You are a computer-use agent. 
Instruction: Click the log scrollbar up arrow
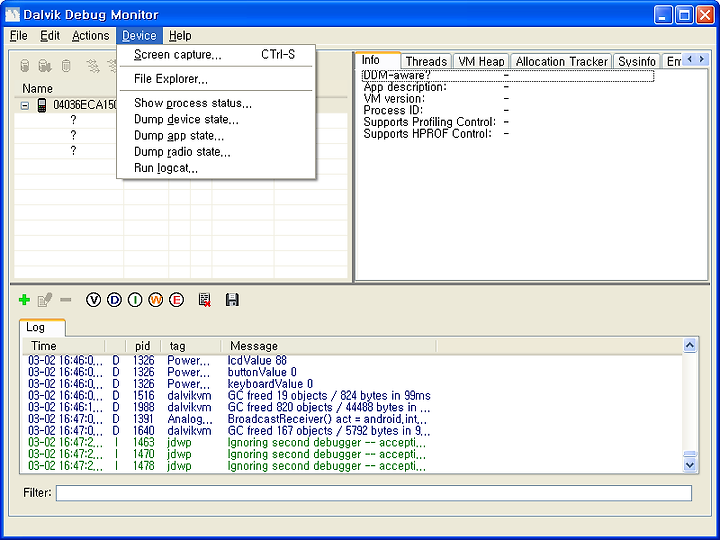click(690, 345)
